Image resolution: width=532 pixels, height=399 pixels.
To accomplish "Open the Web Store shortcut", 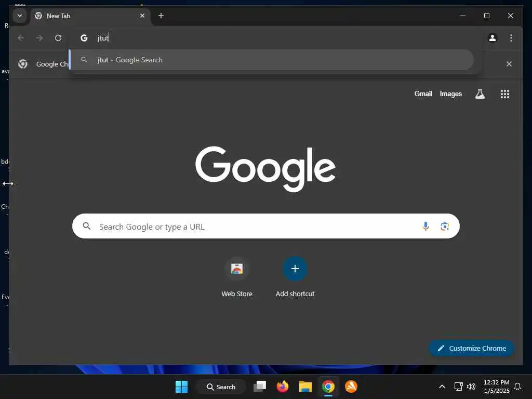I will [x=237, y=277].
